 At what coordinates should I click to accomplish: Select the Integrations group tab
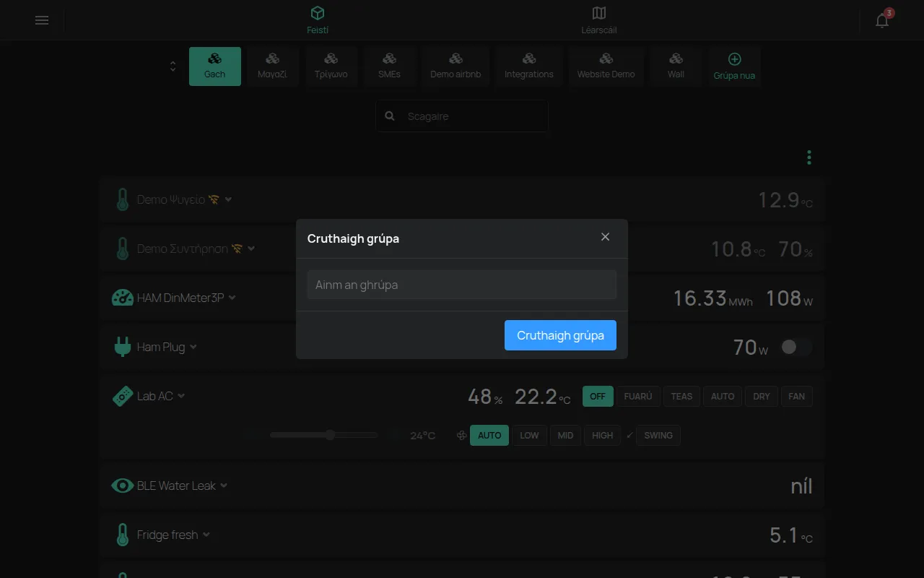[x=529, y=66]
